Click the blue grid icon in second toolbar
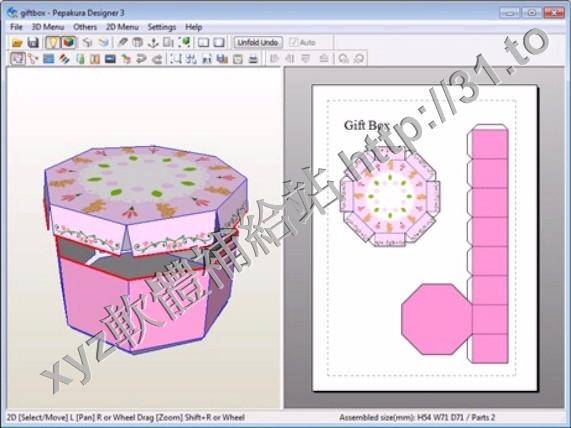 (x=48, y=58)
